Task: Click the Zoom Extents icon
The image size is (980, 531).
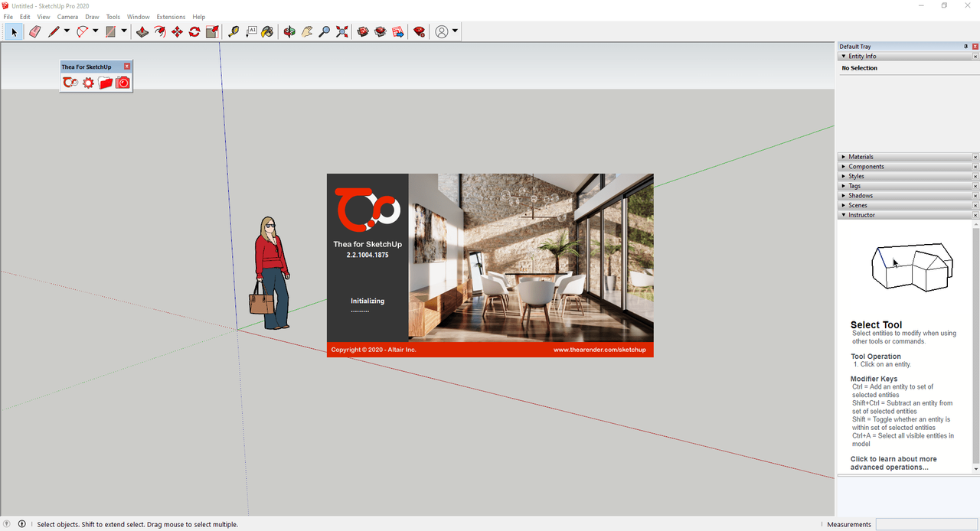Action: click(x=342, y=31)
